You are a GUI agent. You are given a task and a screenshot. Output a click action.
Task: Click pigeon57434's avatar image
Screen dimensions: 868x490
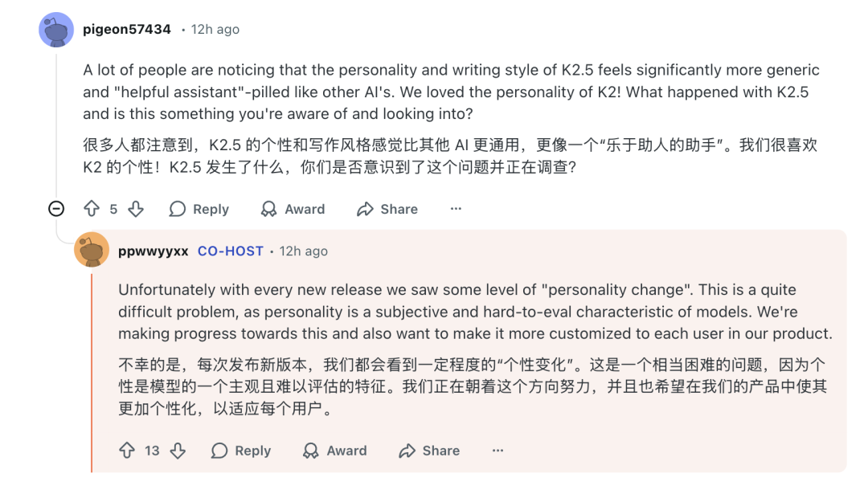(x=56, y=30)
